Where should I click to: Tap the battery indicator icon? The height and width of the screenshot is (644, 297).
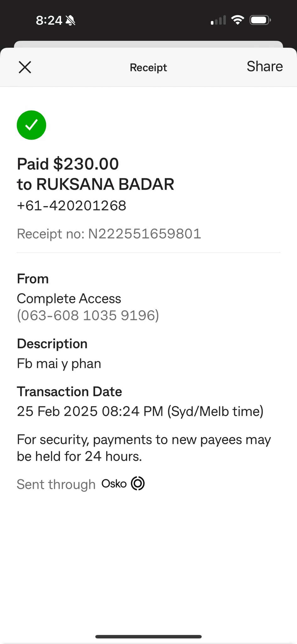click(260, 20)
